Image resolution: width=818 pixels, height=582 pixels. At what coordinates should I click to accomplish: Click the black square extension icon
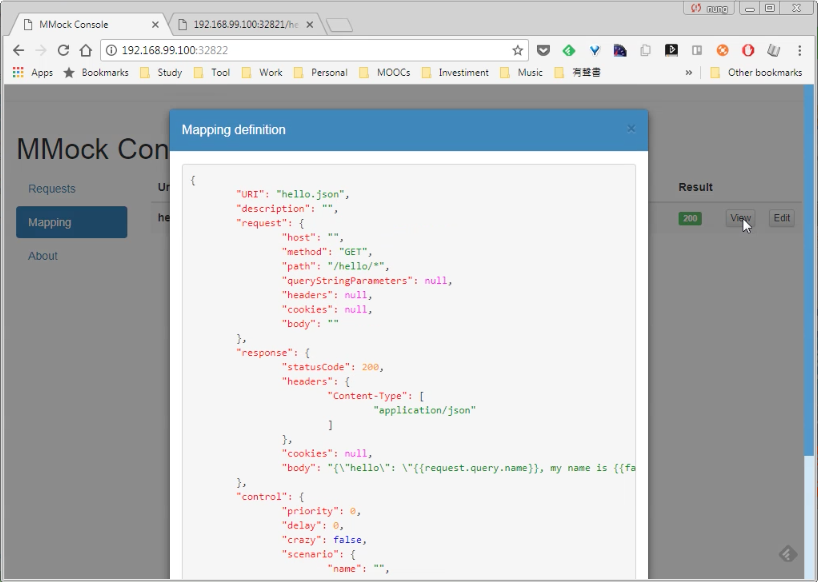671,50
